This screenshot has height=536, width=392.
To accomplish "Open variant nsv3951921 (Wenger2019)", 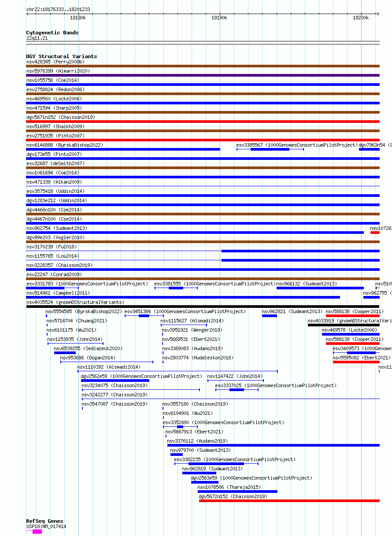I will (x=192, y=330).
